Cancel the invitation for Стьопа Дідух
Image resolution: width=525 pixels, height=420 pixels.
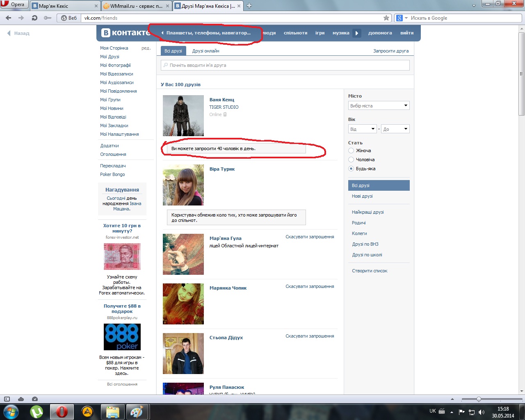(310, 336)
